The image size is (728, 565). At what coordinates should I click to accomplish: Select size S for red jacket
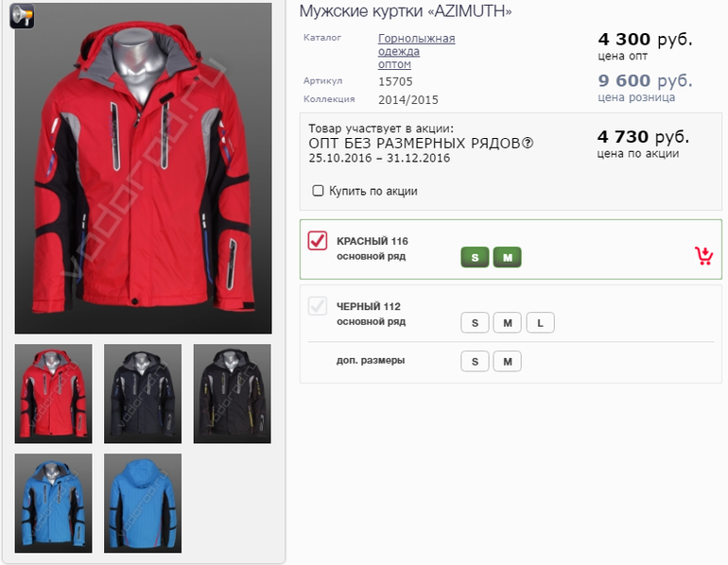click(475, 257)
